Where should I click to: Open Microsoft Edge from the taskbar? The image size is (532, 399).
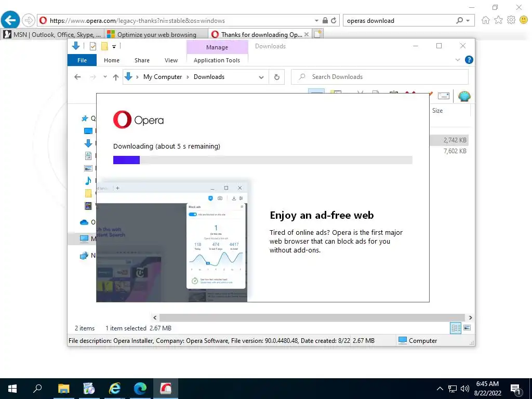[x=140, y=389]
